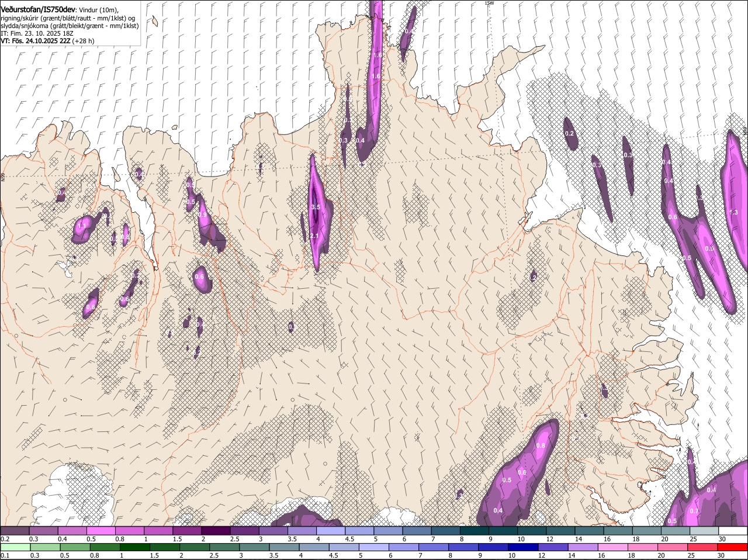Pick upper legend swatch between 0.5 and 0.8
Viewport: 748px width, 560px height.
(x=101, y=531)
